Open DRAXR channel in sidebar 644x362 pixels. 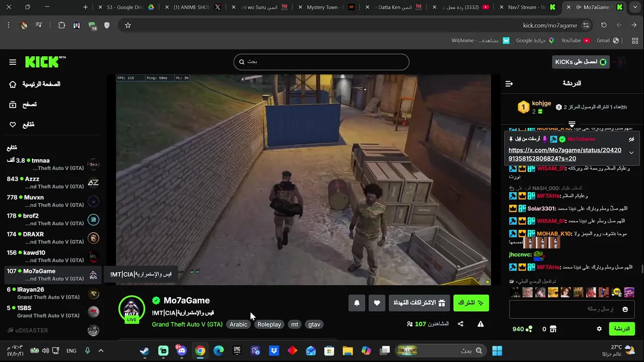53,238
